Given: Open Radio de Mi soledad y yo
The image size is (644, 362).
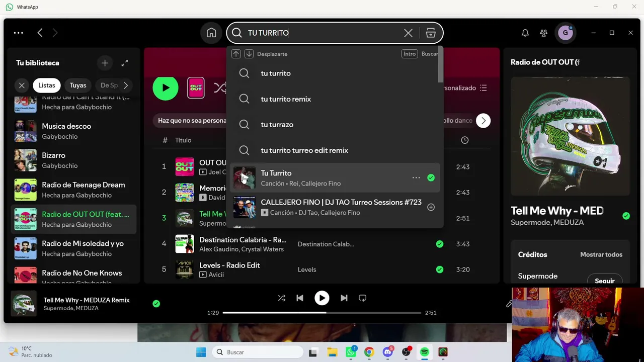Looking at the screenshot, I should [x=73, y=248].
